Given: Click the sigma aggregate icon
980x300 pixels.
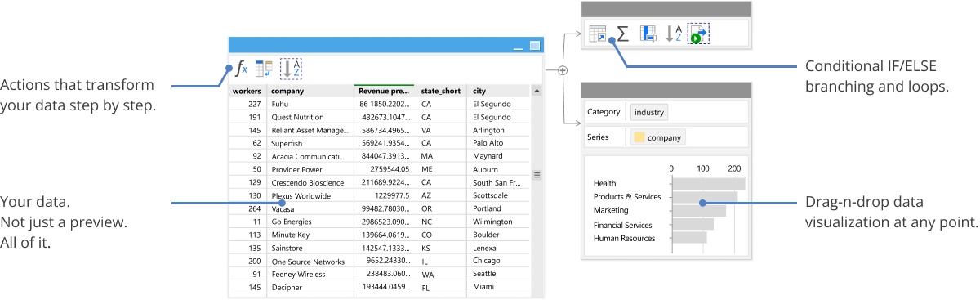Looking at the screenshot, I should [622, 34].
